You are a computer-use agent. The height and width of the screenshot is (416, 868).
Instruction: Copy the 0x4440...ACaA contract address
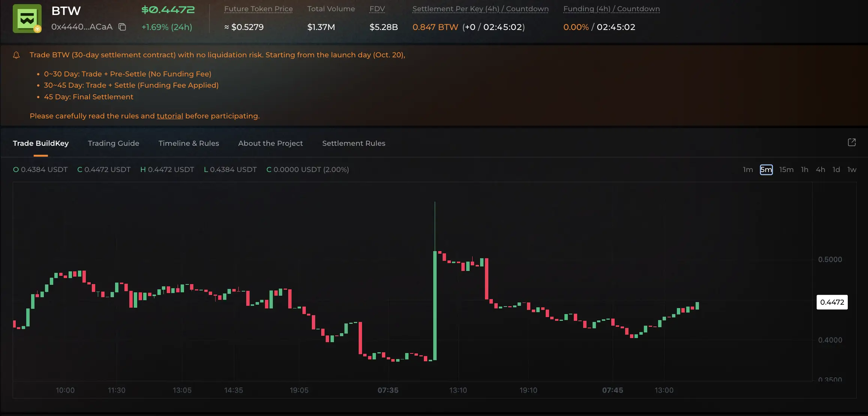click(122, 27)
